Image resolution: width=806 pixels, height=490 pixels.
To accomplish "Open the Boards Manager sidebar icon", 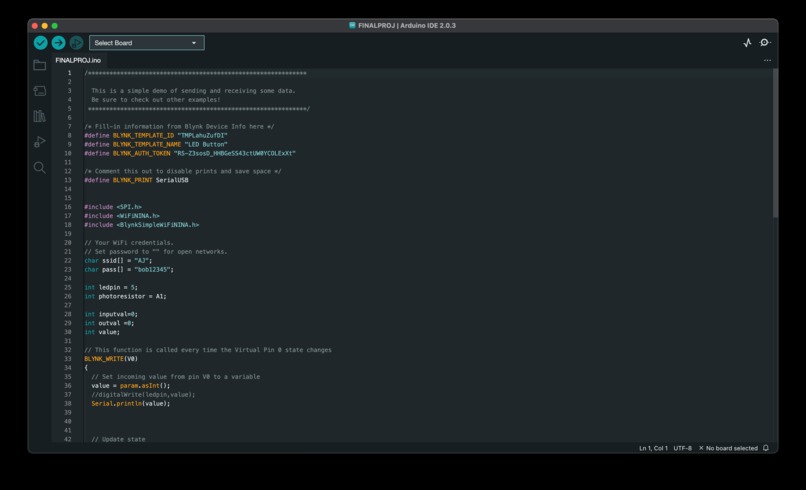I will click(40, 91).
